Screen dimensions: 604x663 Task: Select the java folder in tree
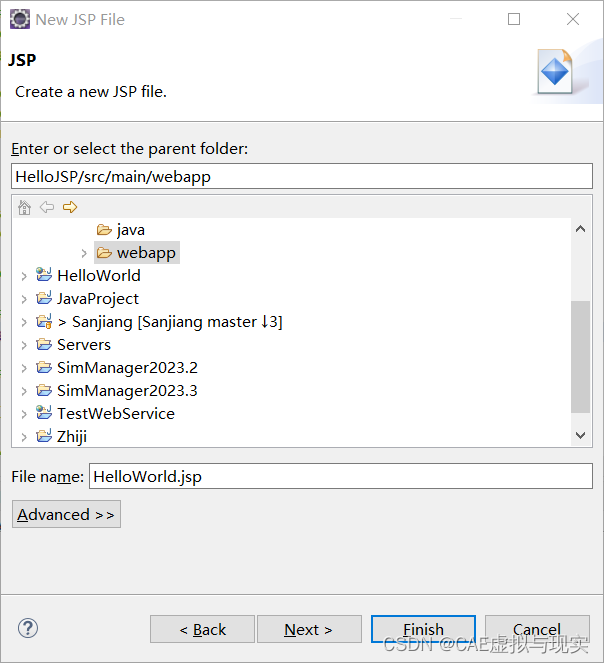[130, 230]
